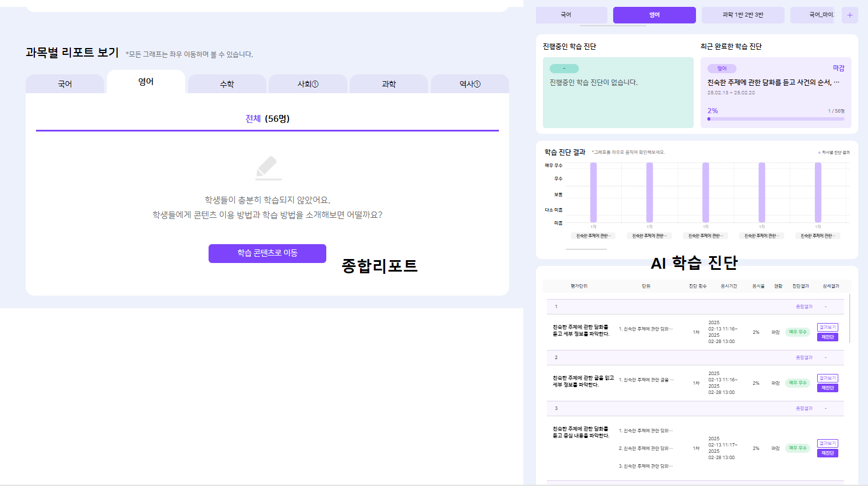Click the plus icon to add class tab
The image size is (868, 486).
(850, 15)
